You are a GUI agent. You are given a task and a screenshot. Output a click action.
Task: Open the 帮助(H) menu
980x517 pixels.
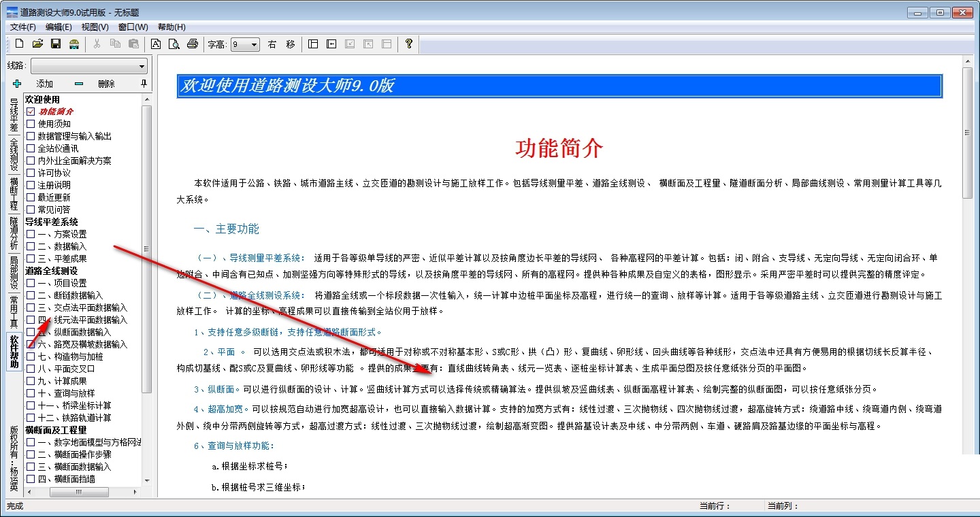(171, 27)
